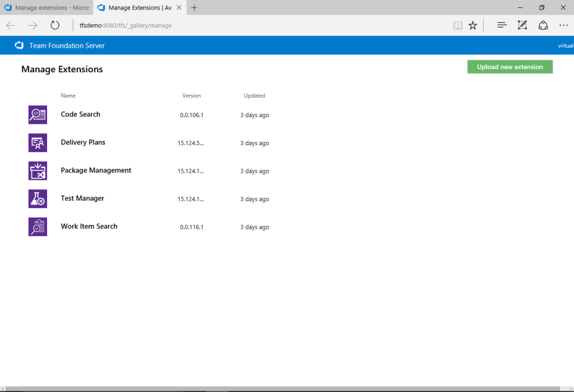
Task: Open the Code Search extension icon
Action: click(37, 114)
